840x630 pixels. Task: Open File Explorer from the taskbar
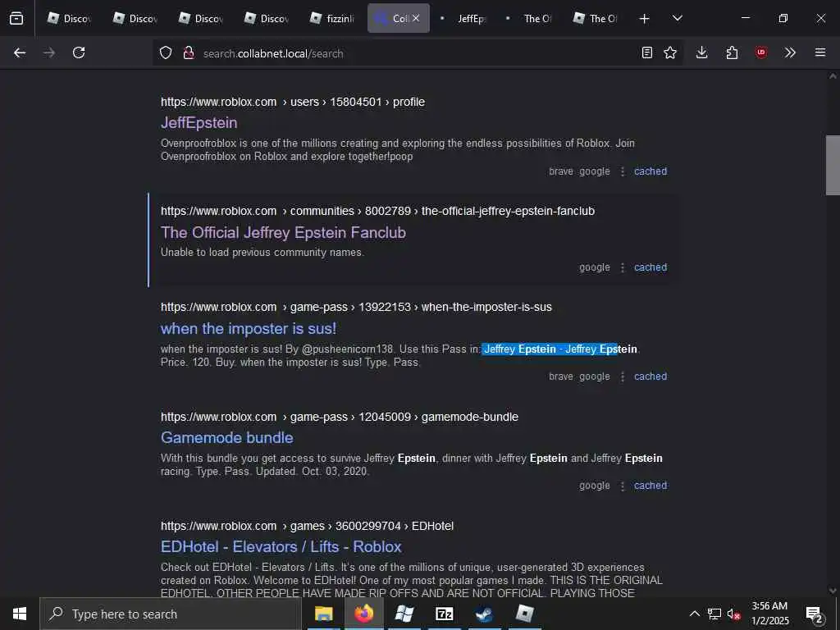pos(323,614)
